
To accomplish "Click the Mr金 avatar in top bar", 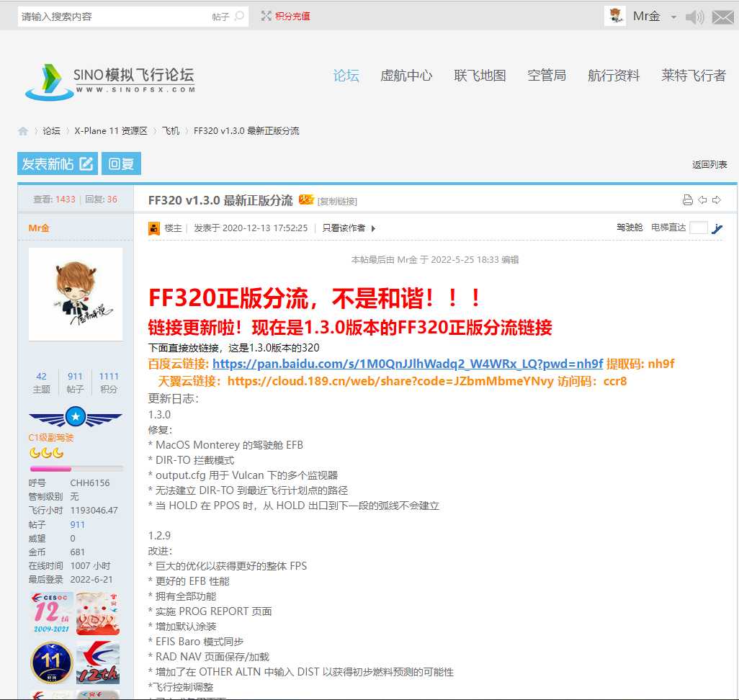I will click(614, 16).
